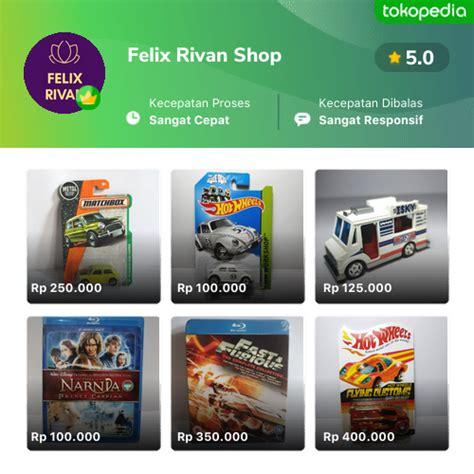The image size is (474, 474).
Task: Open the Felix Rivan Shop title
Action: click(x=204, y=55)
